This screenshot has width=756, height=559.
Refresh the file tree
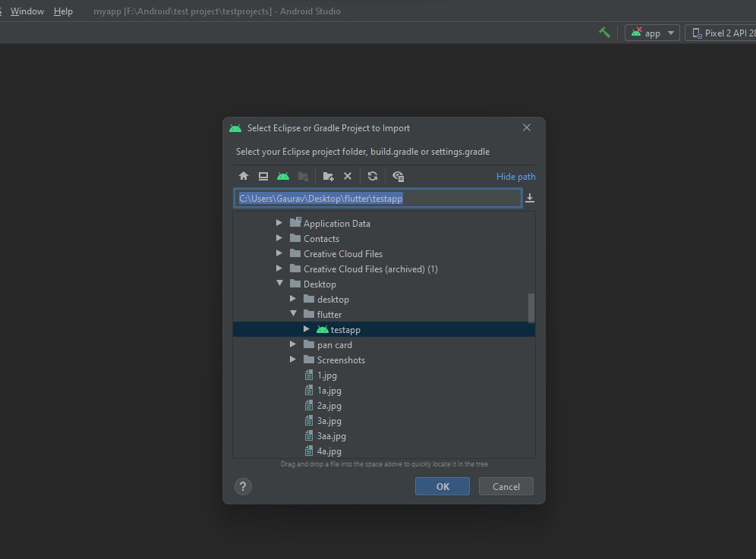pos(373,176)
